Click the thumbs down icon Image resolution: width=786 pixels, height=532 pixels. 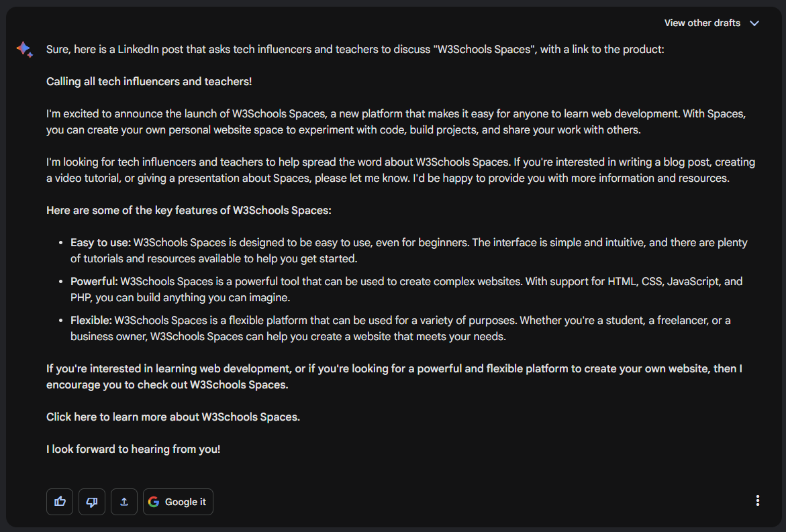pyautogui.click(x=92, y=502)
